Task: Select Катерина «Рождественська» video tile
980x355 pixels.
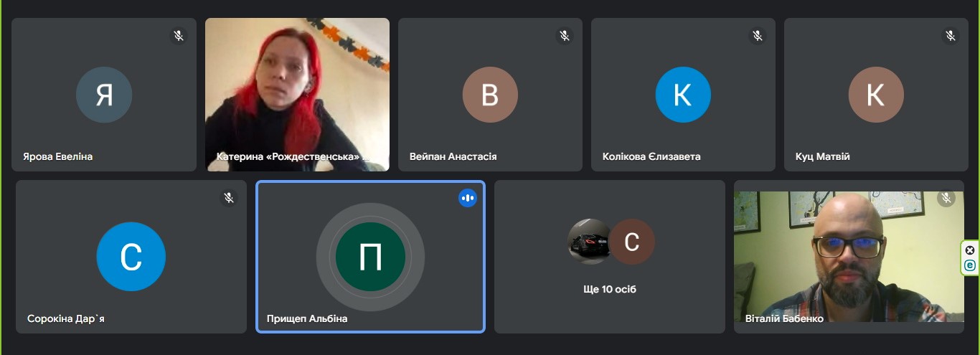Action: point(297,95)
